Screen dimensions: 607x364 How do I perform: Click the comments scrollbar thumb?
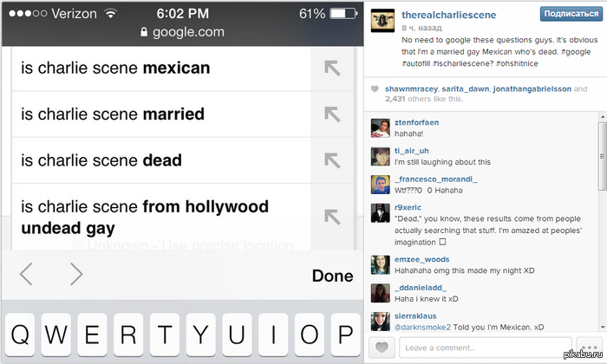603,156
